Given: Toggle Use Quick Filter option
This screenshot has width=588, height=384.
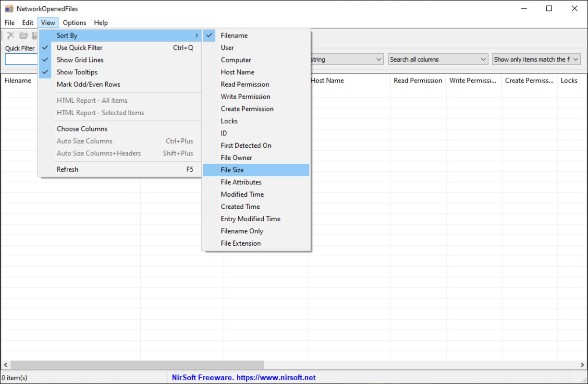Looking at the screenshot, I should coord(120,48).
